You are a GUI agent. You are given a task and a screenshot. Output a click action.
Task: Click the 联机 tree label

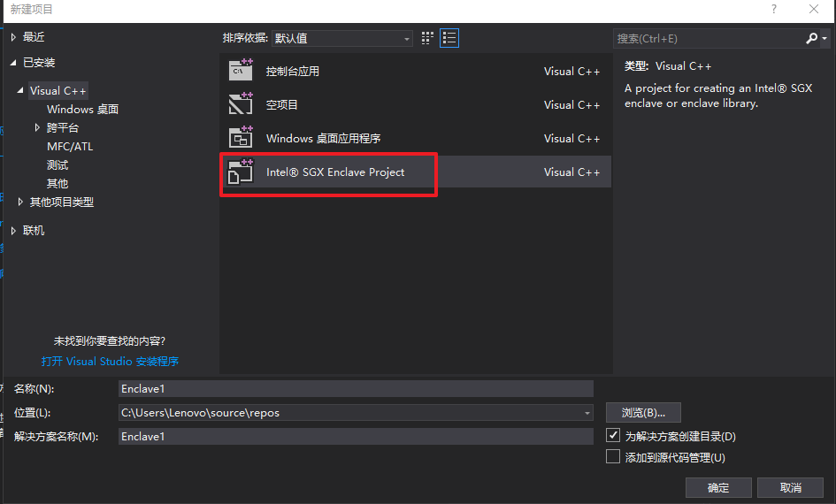click(x=34, y=231)
